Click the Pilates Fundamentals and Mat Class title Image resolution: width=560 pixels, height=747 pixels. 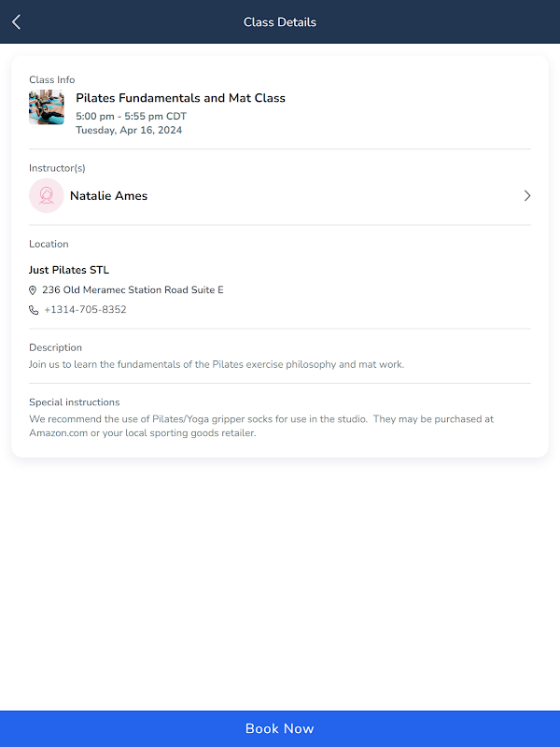click(180, 98)
